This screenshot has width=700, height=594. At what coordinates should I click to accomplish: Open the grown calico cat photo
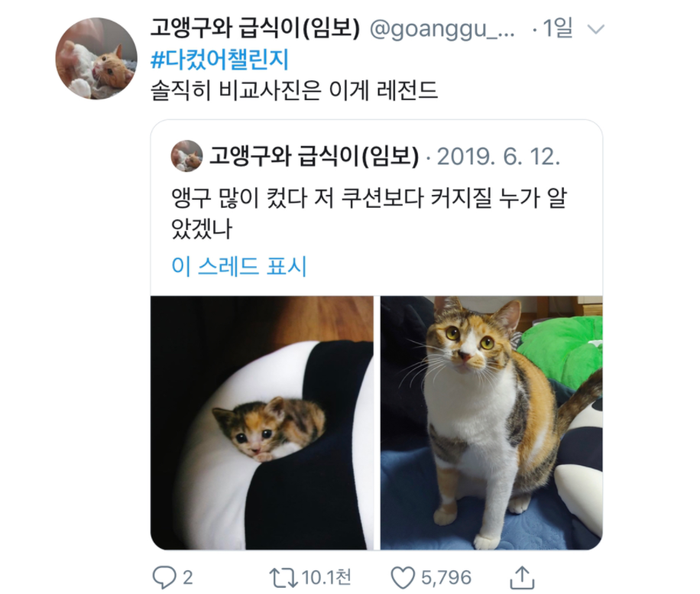coord(491,423)
